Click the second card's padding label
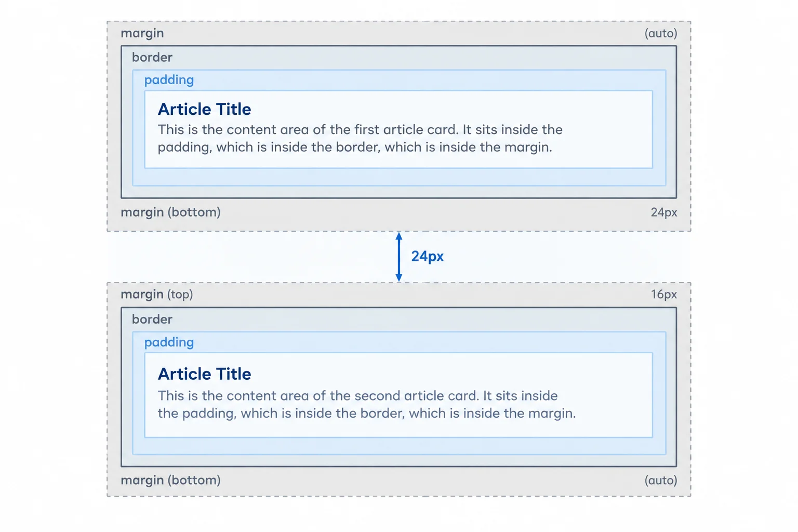 click(x=169, y=342)
